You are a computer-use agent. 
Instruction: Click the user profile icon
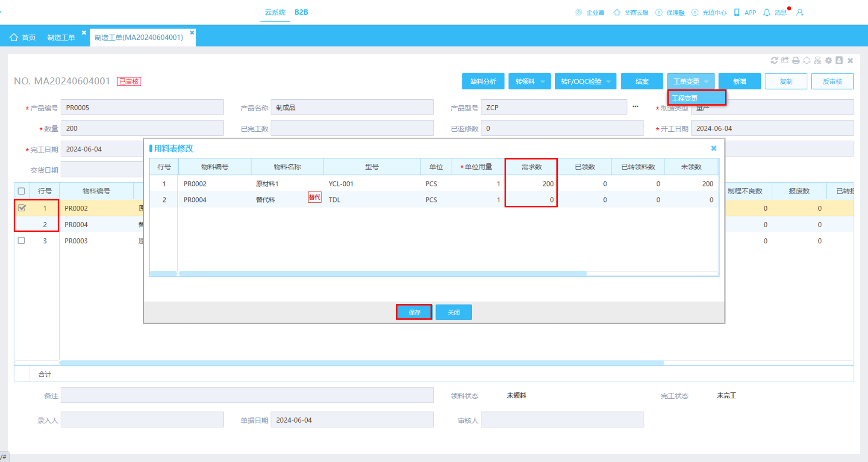tap(800, 12)
